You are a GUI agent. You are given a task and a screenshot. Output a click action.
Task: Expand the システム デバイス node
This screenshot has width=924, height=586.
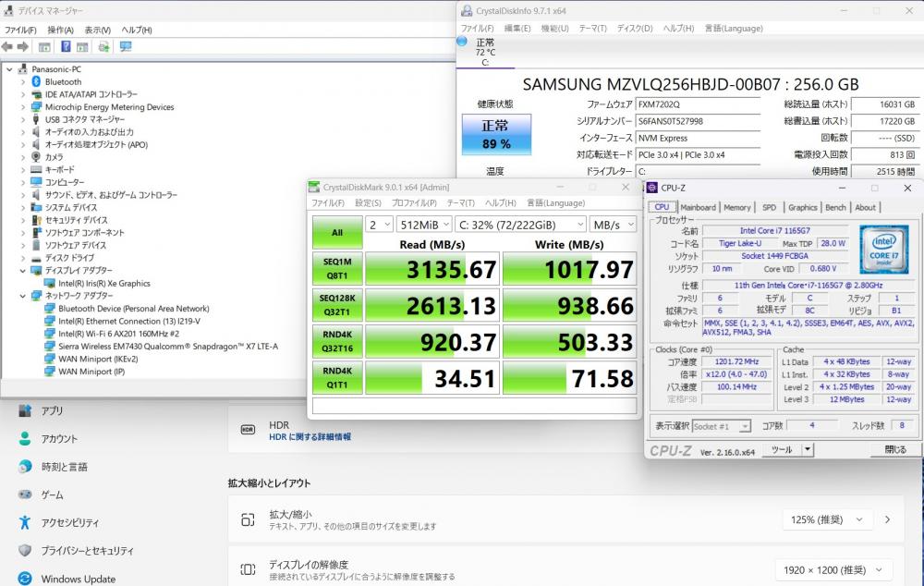tap(23, 208)
